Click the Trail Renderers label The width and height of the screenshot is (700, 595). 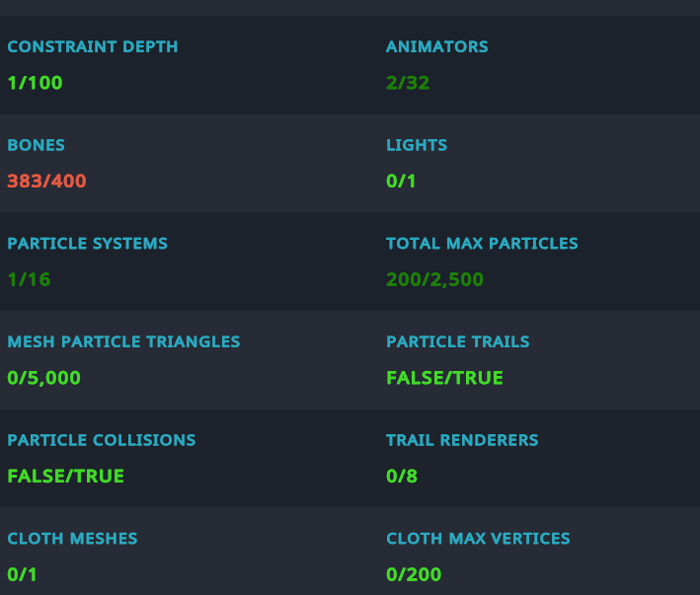462,440
